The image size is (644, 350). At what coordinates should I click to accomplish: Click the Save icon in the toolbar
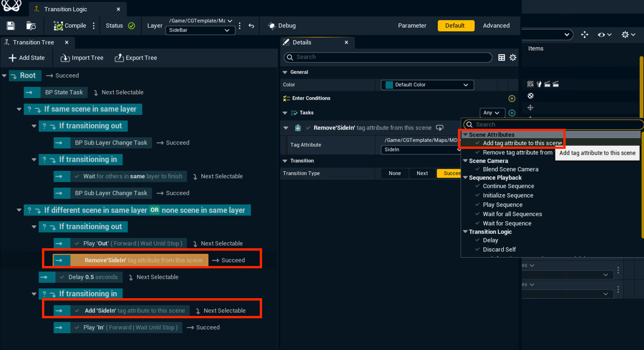point(11,26)
